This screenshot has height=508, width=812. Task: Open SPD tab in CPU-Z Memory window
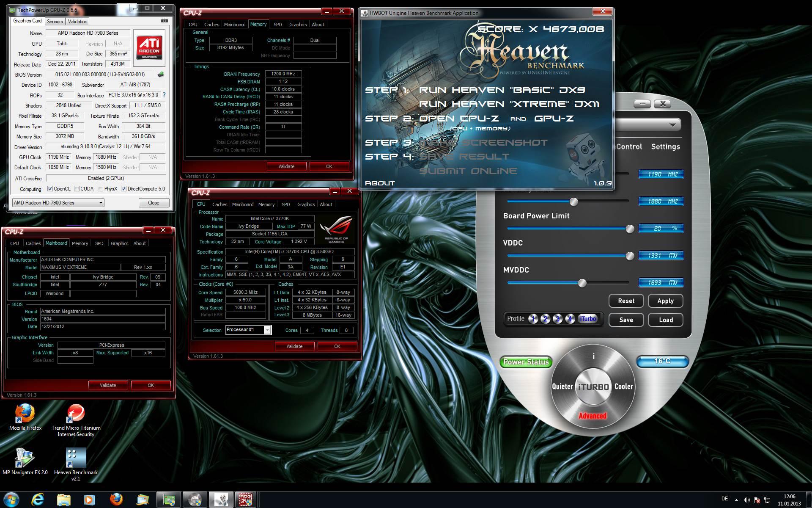(277, 25)
